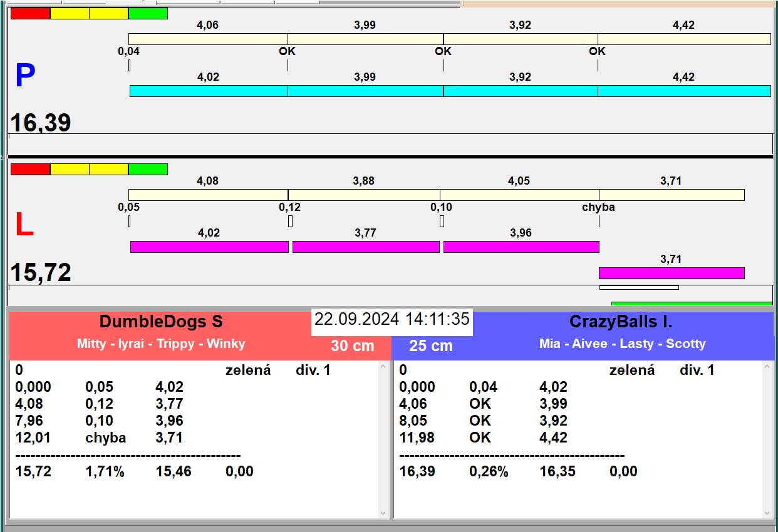The image size is (778, 532).
Task: Select the magenta 3,71 rerun segment
Action: pos(672,273)
